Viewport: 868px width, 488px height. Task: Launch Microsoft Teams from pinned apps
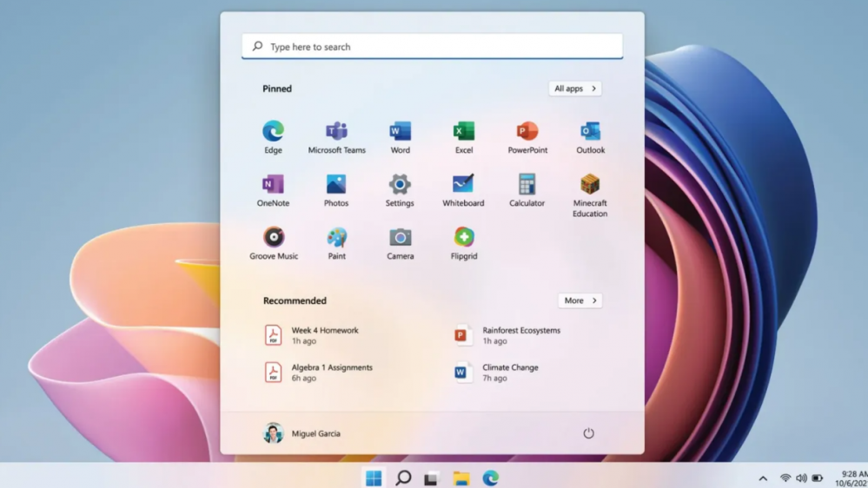pos(336,137)
